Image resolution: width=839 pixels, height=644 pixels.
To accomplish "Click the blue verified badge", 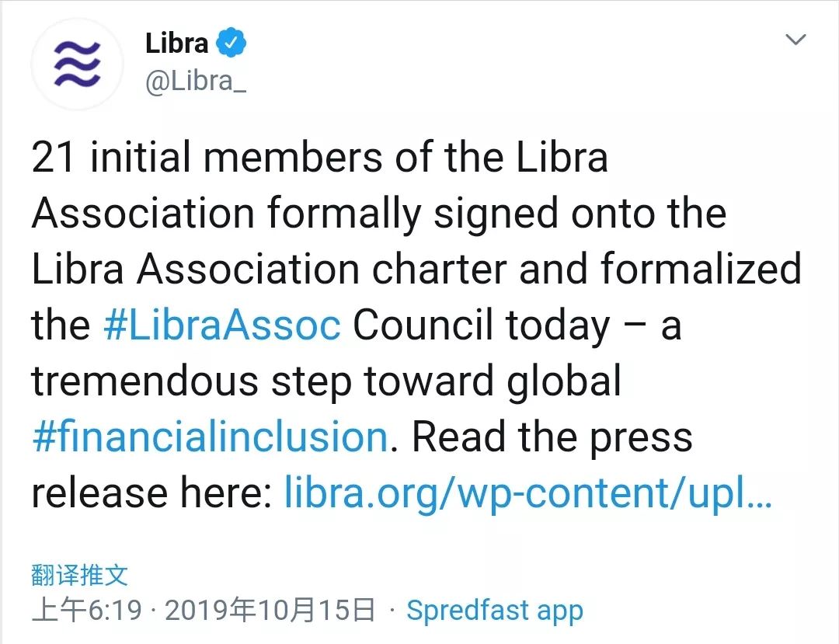I will (x=232, y=43).
